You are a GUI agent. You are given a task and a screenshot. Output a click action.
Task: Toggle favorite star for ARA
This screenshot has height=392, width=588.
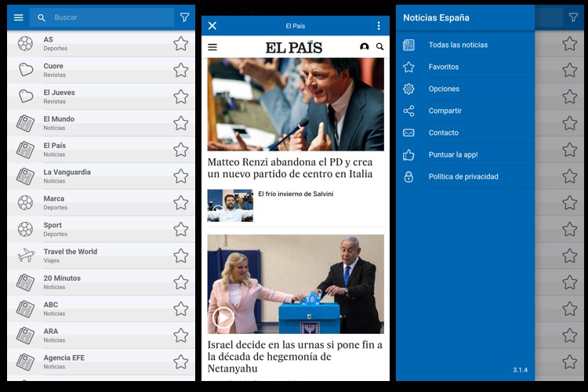pos(181,336)
